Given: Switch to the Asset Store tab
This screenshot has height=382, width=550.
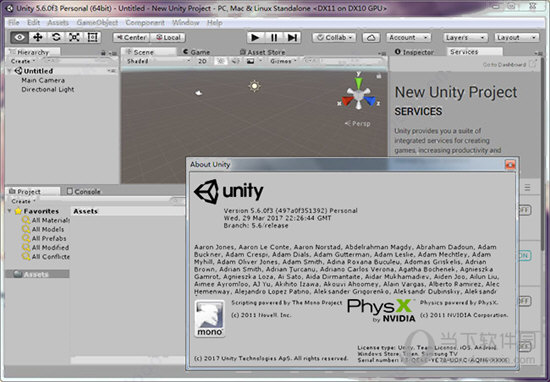Looking at the screenshot, I should [263, 52].
